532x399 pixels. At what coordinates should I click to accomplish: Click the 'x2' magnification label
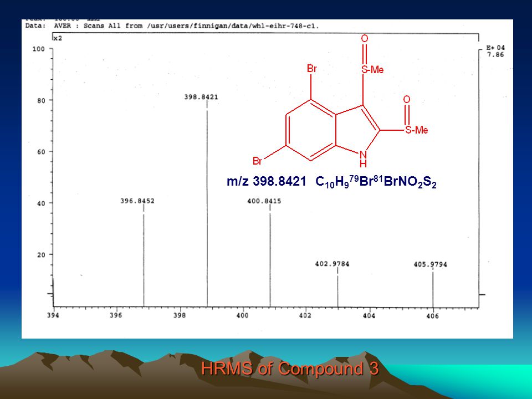pos(58,38)
